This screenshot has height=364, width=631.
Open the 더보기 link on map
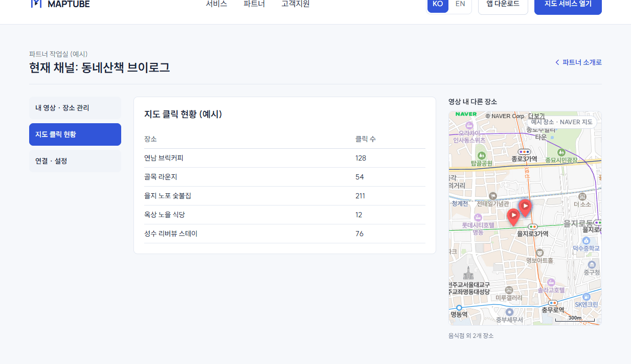536,116
